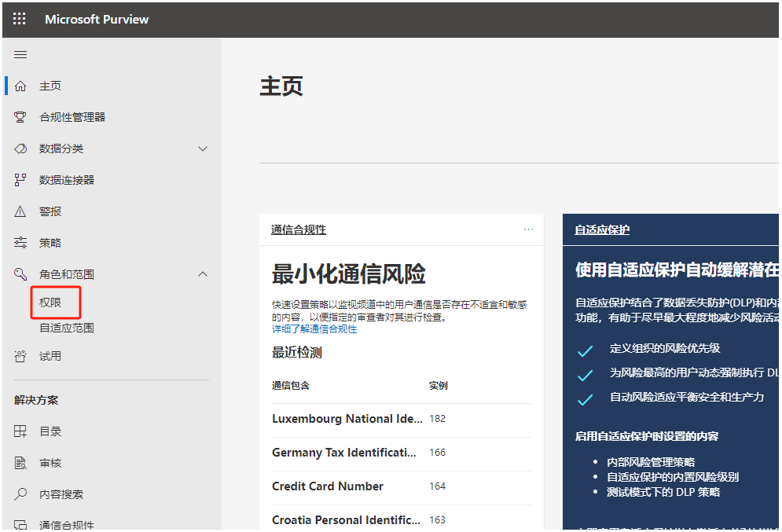Click the home icon beside 主页

[x=20, y=86]
